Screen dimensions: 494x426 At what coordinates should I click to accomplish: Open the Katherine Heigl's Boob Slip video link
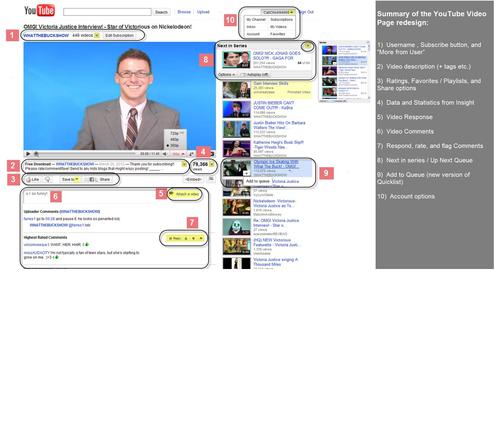coord(278,145)
